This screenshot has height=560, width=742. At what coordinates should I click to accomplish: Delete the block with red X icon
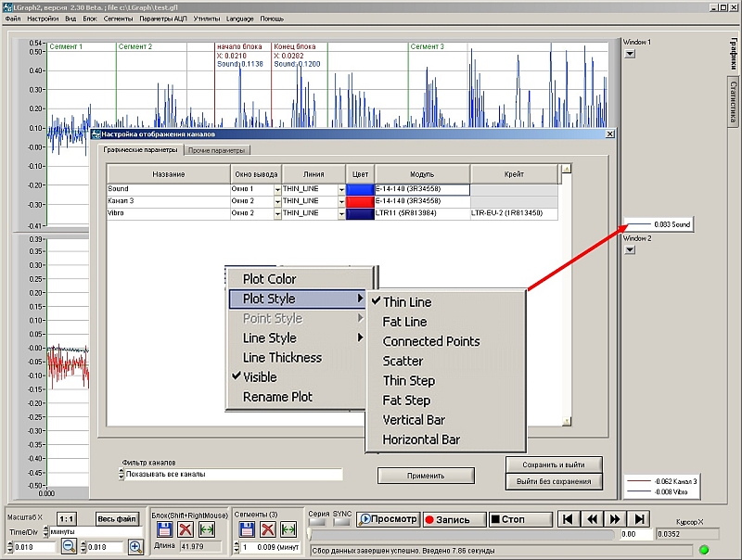point(185,529)
